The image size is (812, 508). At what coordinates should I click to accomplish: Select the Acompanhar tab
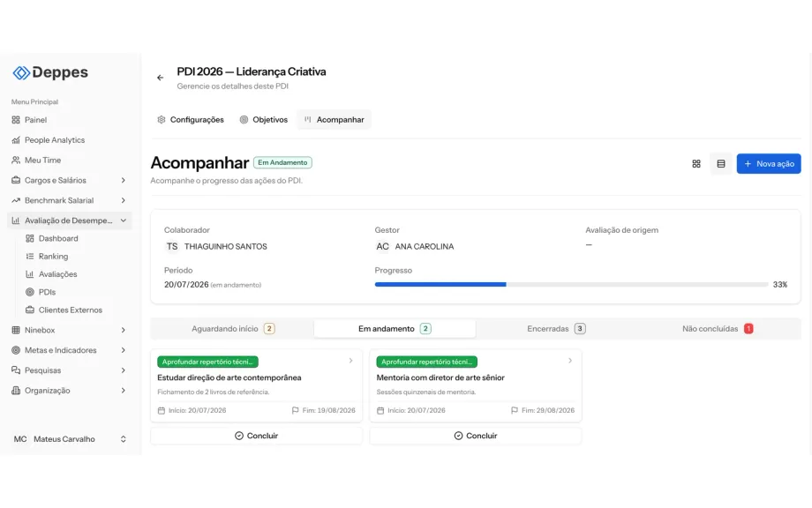[334, 119]
